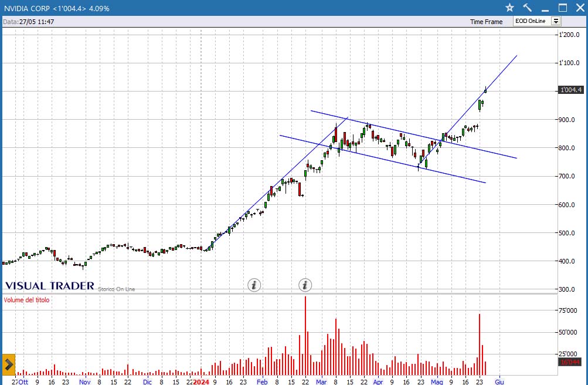This screenshot has width=588, height=385.
Task: Click the NVIDIA CORP title text
Action: coord(26,8)
